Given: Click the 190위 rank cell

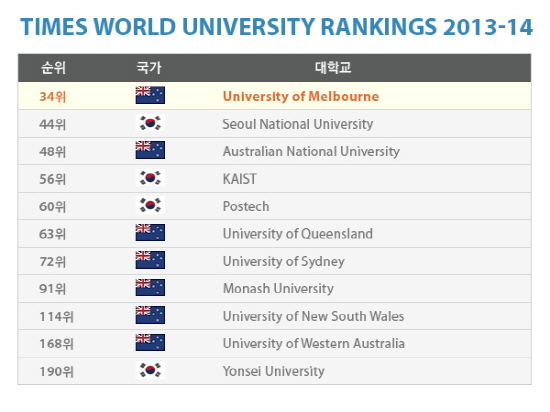Looking at the screenshot, I should [x=56, y=372].
